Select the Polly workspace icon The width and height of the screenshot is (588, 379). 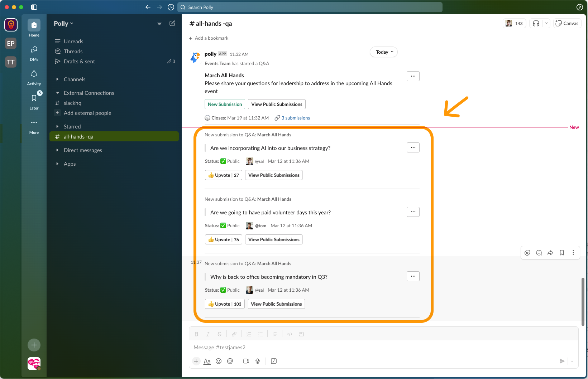(x=11, y=25)
